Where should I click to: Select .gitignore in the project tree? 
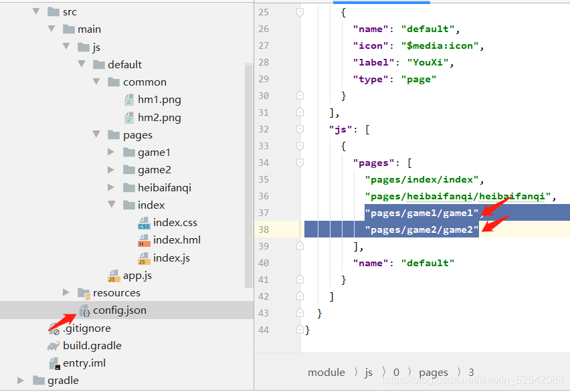tap(86, 328)
